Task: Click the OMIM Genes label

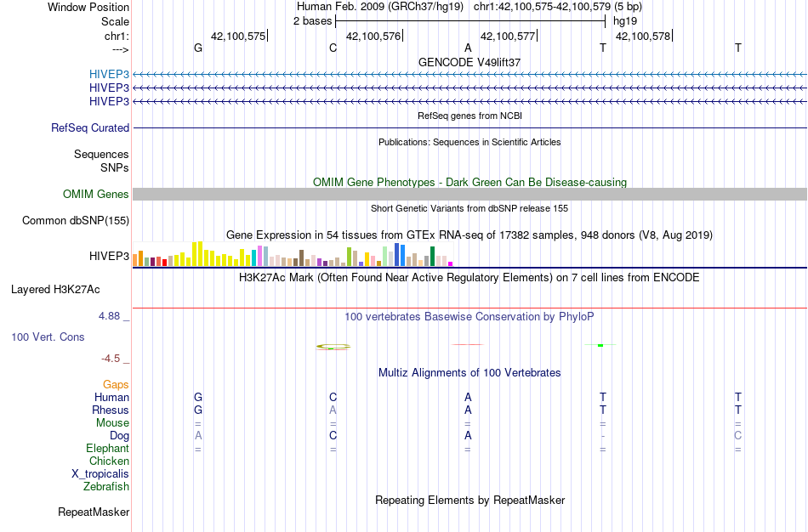Action: (96, 194)
